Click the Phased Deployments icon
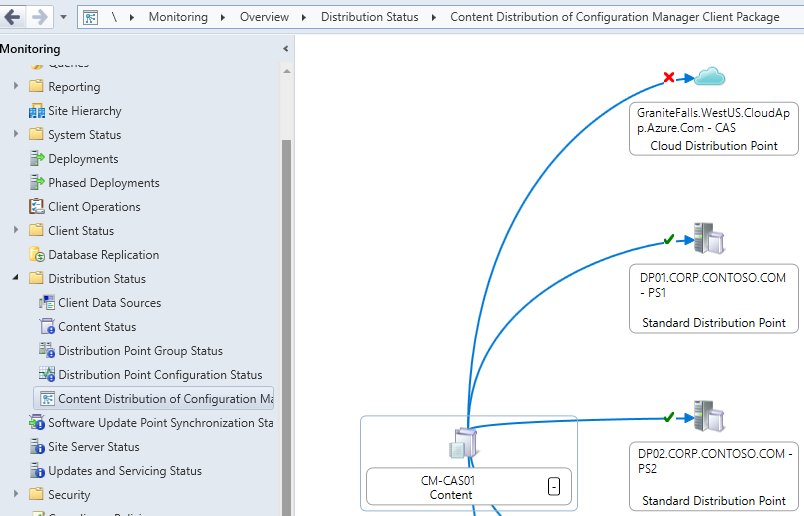Viewport: 804px width, 516px height. pos(37,182)
